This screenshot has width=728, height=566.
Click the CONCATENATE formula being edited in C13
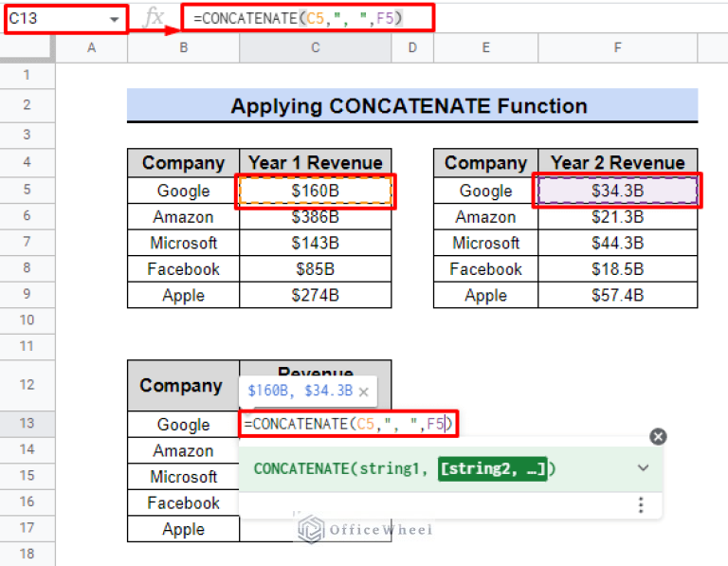[x=348, y=424]
